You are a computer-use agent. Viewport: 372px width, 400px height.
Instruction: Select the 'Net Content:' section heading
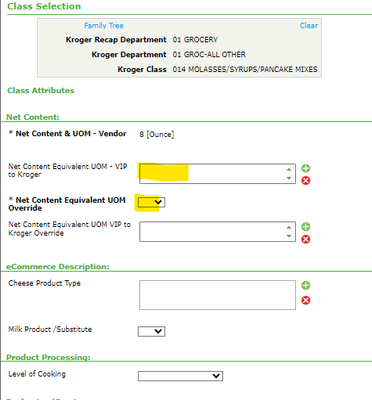[33, 117]
